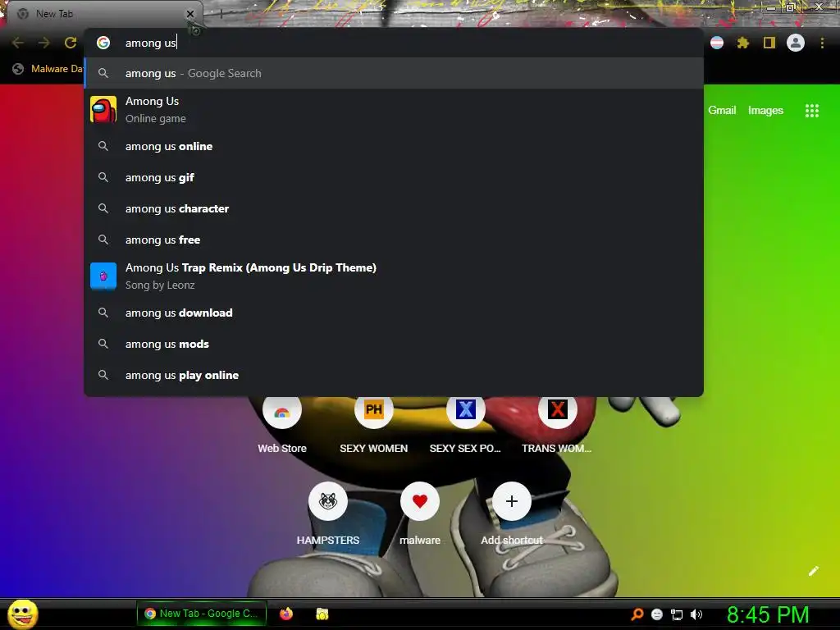Select 'among us online' suggestion
The height and width of the screenshot is (630, 840).
pyautogui.click(x=394, y=146)
